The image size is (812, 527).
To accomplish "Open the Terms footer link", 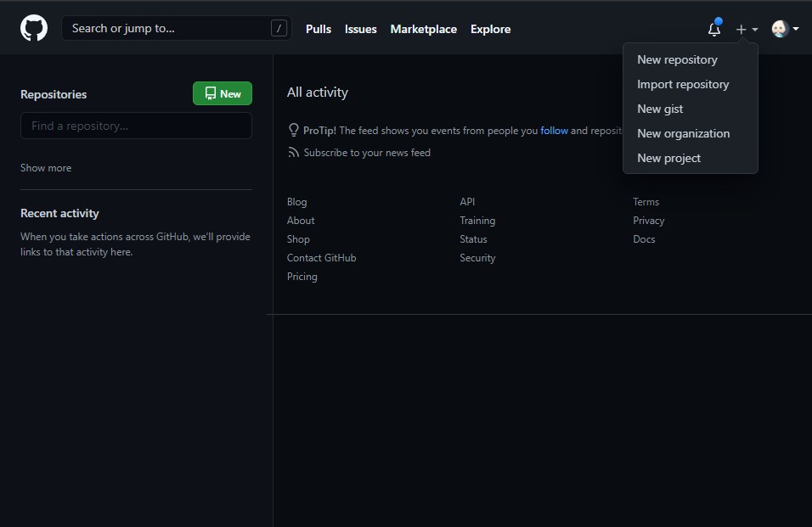I will tap(646, 202).
